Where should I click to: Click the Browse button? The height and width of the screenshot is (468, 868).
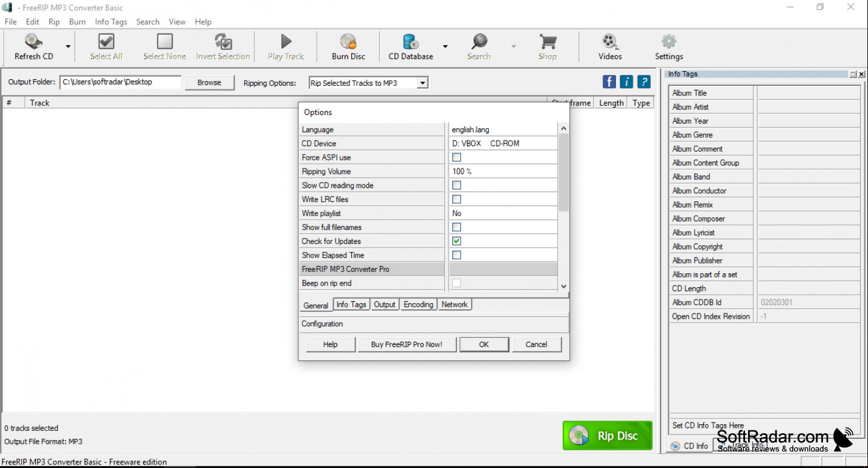click(x=209, y=82)
